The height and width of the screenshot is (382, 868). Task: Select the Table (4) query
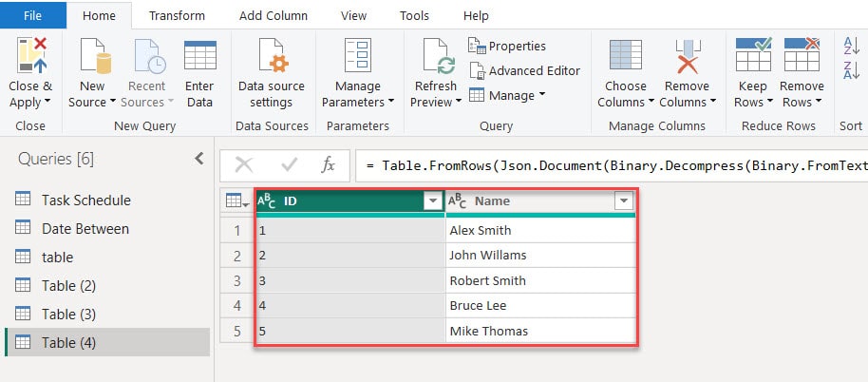pyautogui.click(x=107, y=343)
